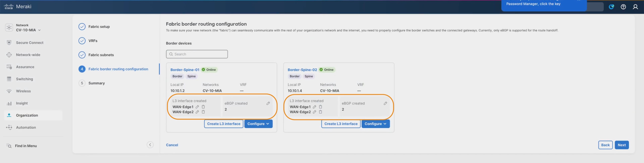Click the Border tag on Border-Spine-02

(295, 76)
